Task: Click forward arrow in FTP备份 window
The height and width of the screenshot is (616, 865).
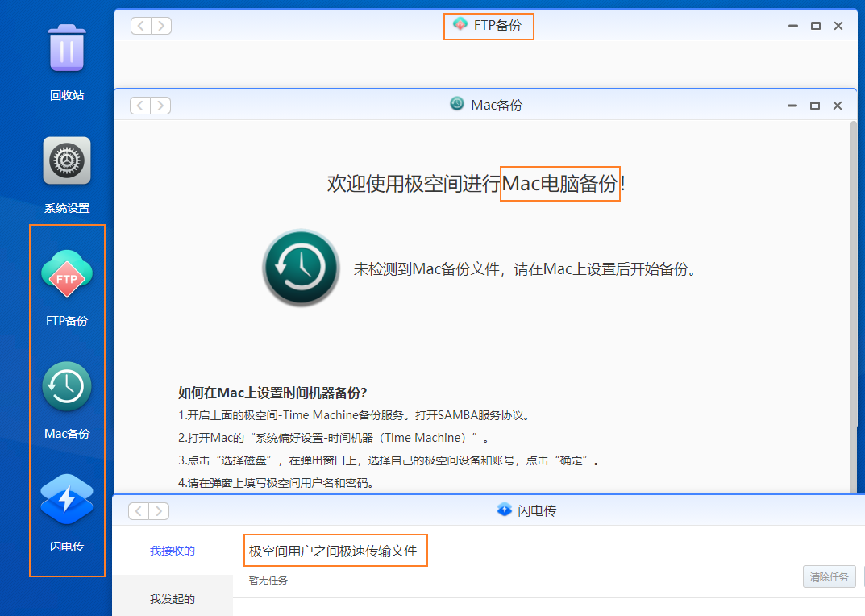Action: coord(161,26)
